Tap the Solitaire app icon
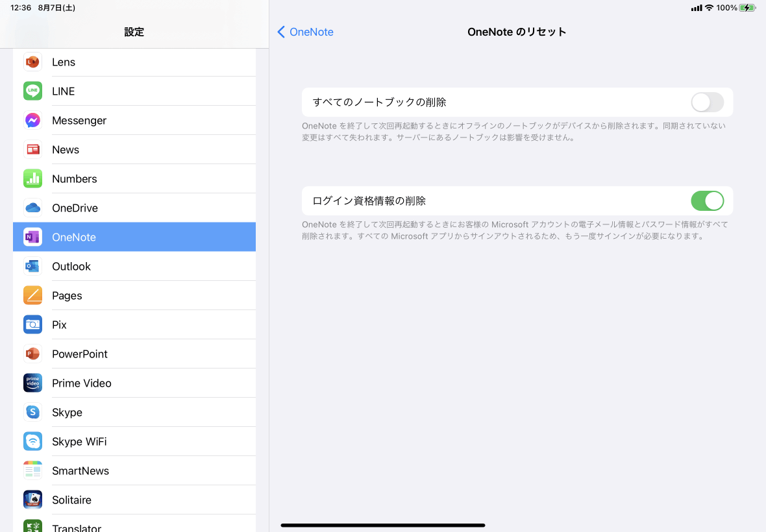766x532 pixels. [32, 500]
